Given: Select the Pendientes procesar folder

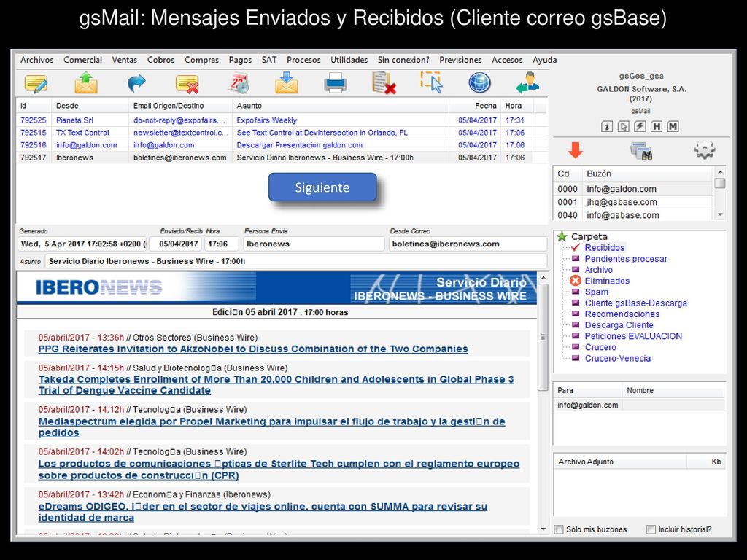Looking at the screenshot, I should click(626, 259).
